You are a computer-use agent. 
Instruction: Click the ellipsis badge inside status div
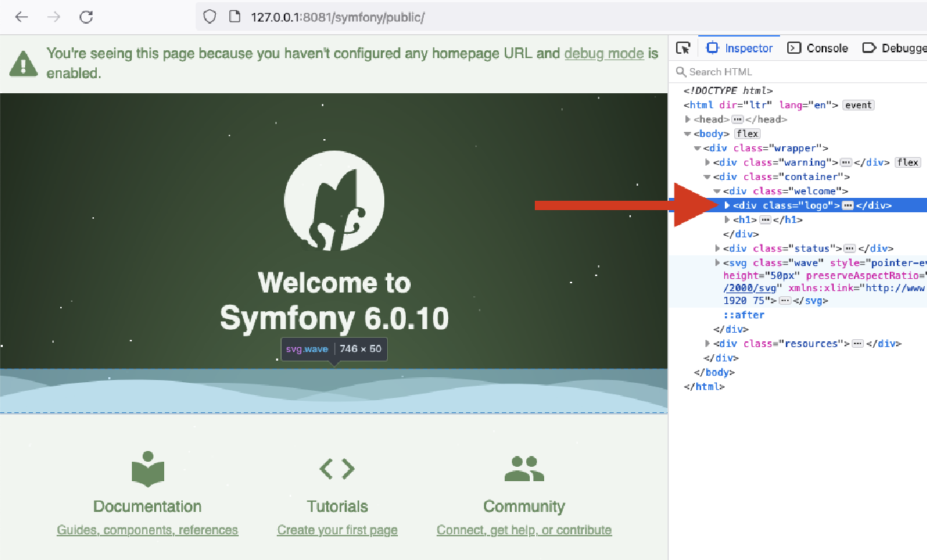[850, 249]
